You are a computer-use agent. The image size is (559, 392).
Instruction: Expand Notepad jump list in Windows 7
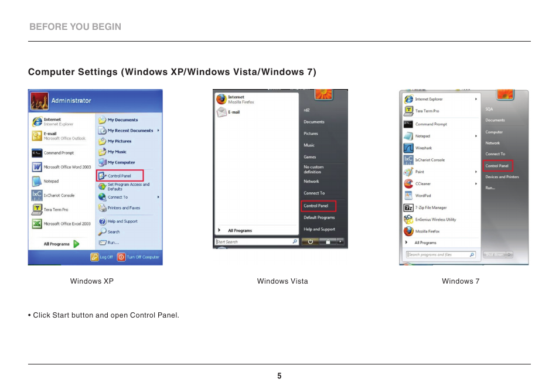point(476,136)
